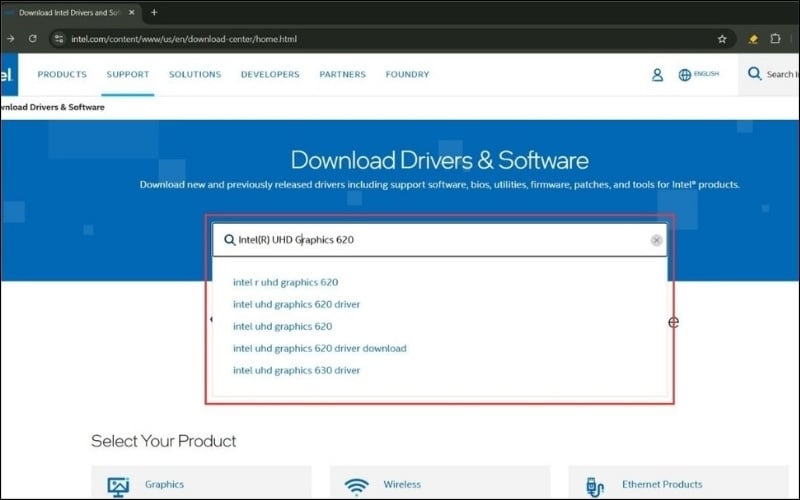Open the browser extensions puzzle icon
The width and height of the screenshot is (800, 500).
(x=775, y=39)
